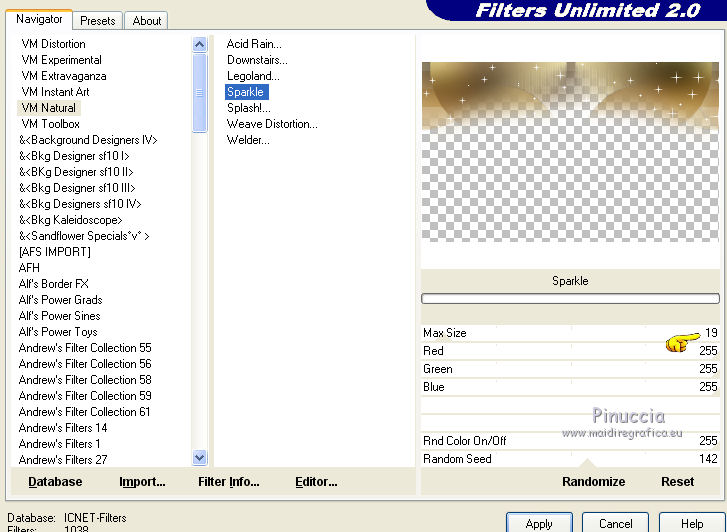The height and width of the screenshot is (532, 727).
Task: Choose the Downstairs... filter
Action: click(257, 60)
